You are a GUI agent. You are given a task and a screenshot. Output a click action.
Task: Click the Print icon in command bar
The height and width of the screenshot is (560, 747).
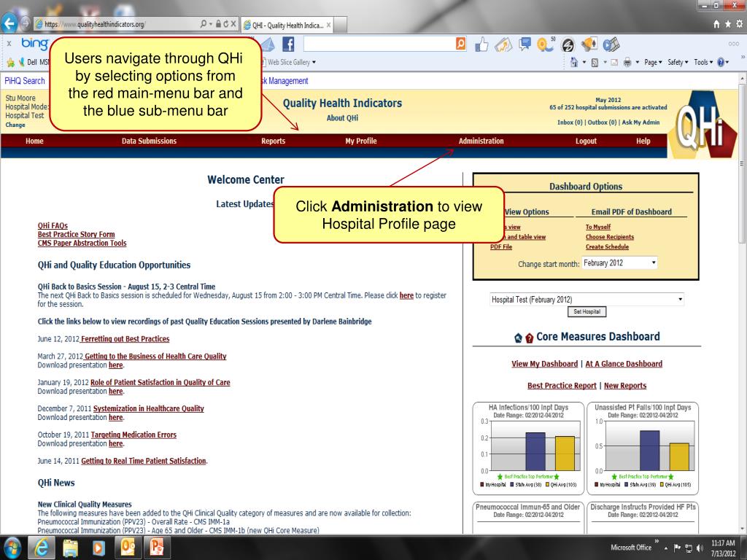point(627,63)
